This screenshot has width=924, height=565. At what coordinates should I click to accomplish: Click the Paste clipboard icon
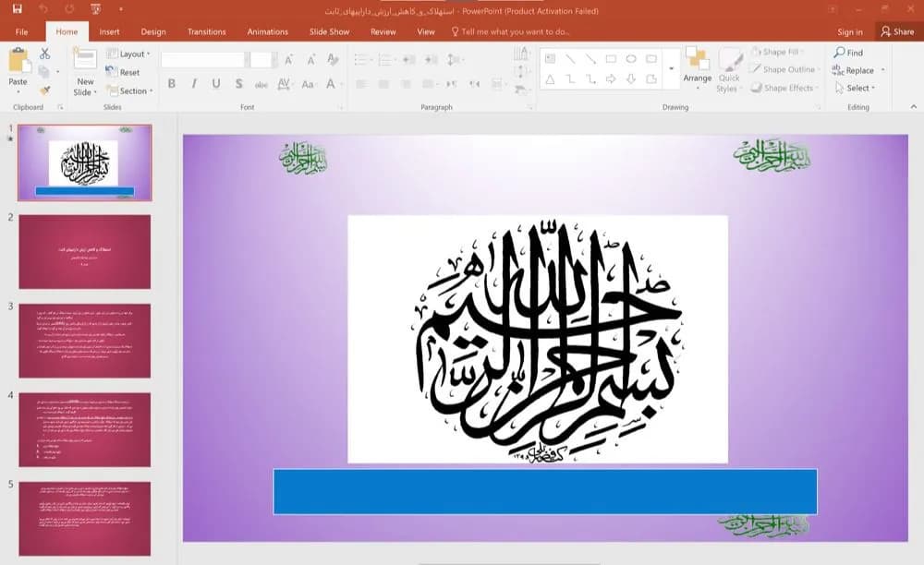[x=18, y=60]
